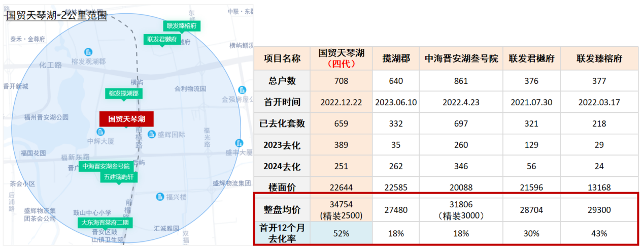644x249 pixels.
Task: Select the red 国贸天琴湖 map marker
Action: [x=126, y=119]
